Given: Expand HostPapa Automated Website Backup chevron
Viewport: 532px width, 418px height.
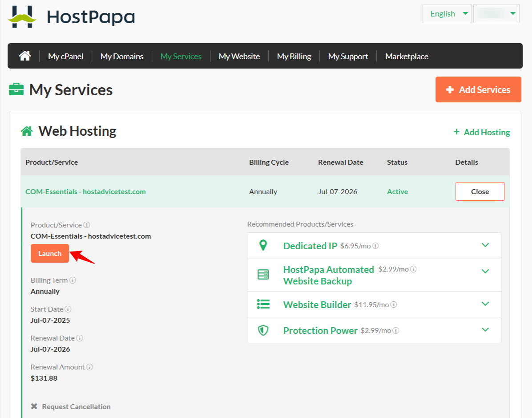Looking at the screenshot, I should (x=485, y=271).
